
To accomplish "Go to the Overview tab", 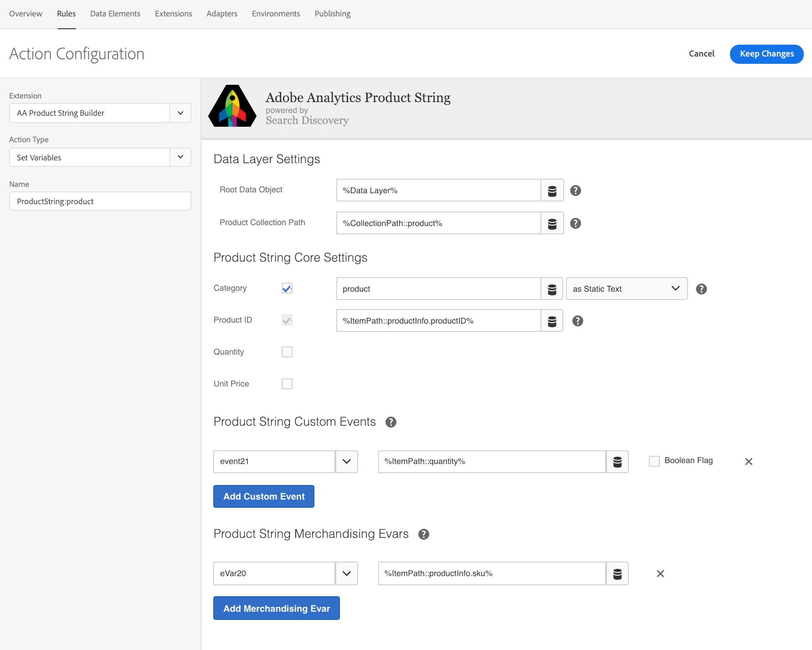I will click(x=26, y=14).
